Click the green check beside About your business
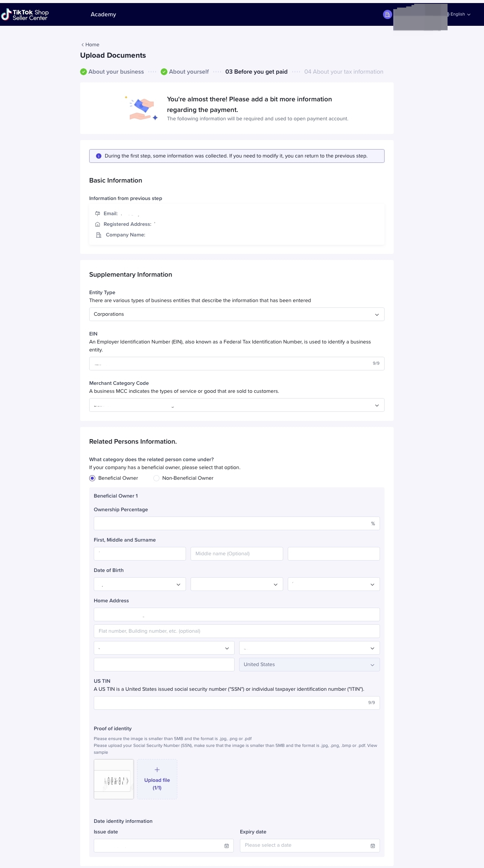Image resolution: width=484 pixels, height=868 pixels. 84,72
